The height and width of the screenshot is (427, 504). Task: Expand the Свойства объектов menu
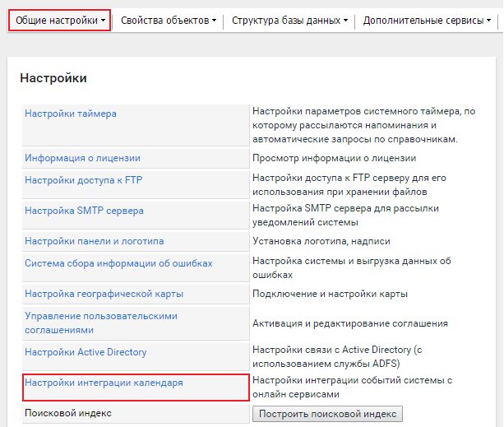pos(169,20)
